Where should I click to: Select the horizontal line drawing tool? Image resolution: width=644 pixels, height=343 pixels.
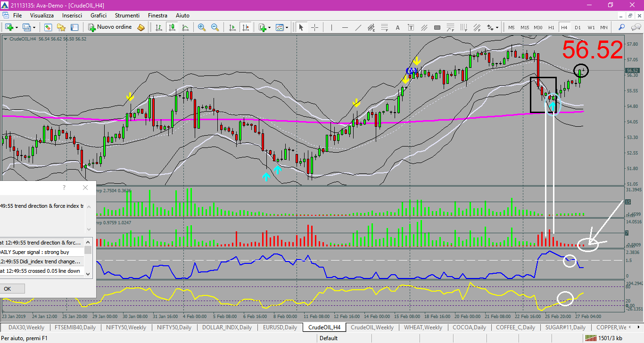[x=345, y=27]
